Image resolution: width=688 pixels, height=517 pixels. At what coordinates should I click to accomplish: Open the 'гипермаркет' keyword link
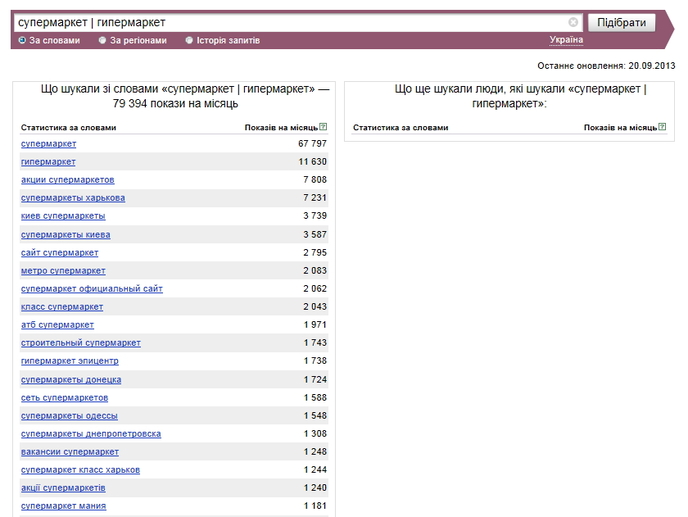(x=48, y=162)
